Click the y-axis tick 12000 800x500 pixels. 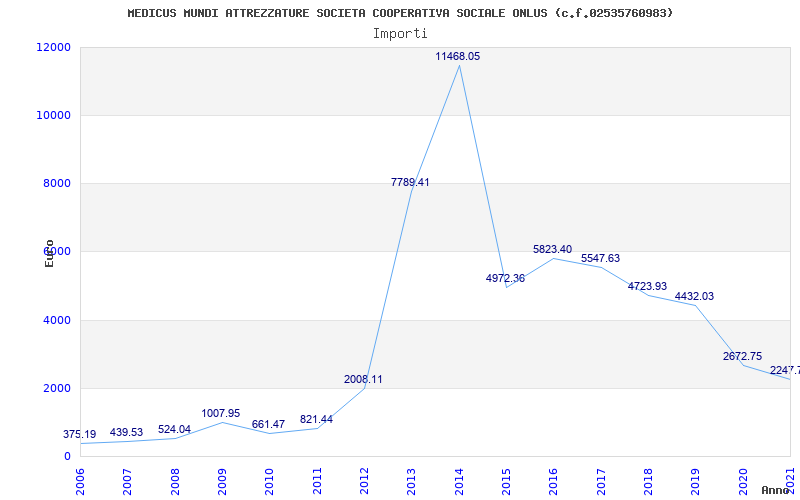pyautogui.click(x=53, y=47)
